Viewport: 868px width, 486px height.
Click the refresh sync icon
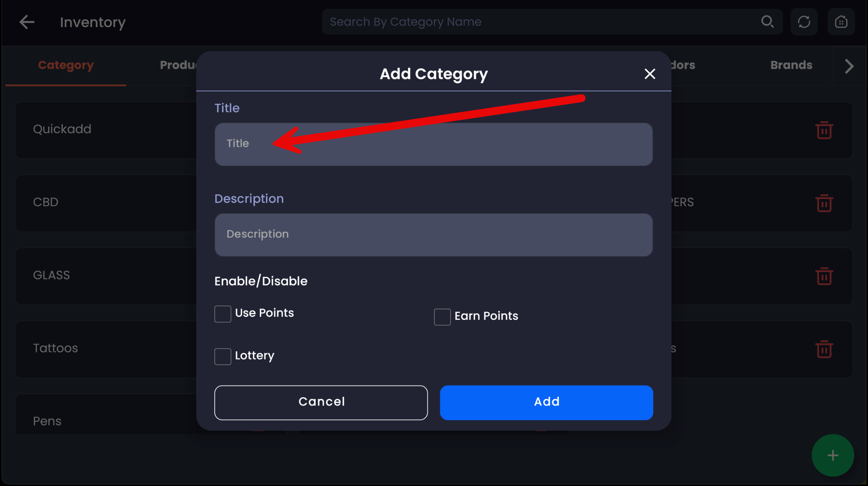804,22
